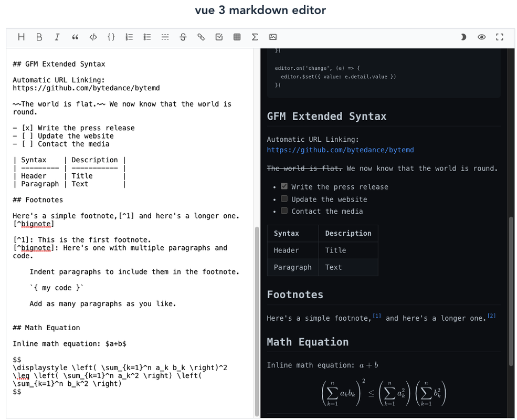517x420 pixels.
Task: Open the github.com/bytedance/bytemd link in preview
Action: coord(340,150)
